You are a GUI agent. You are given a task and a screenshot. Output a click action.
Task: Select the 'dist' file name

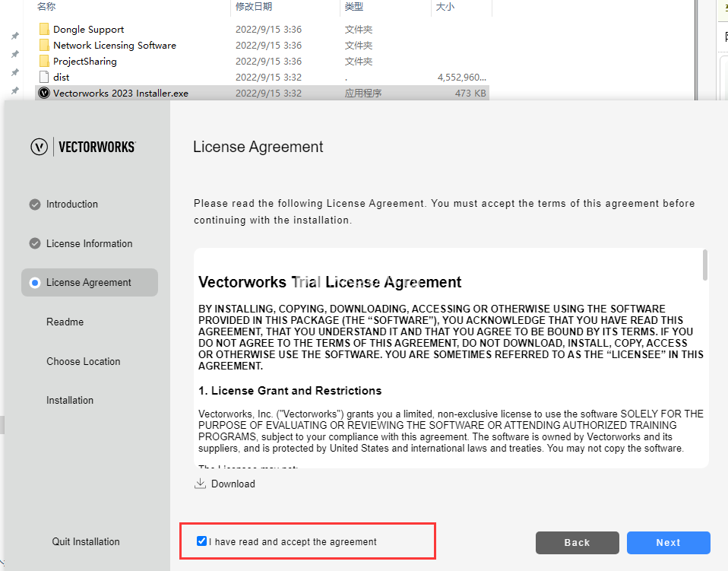62,77
